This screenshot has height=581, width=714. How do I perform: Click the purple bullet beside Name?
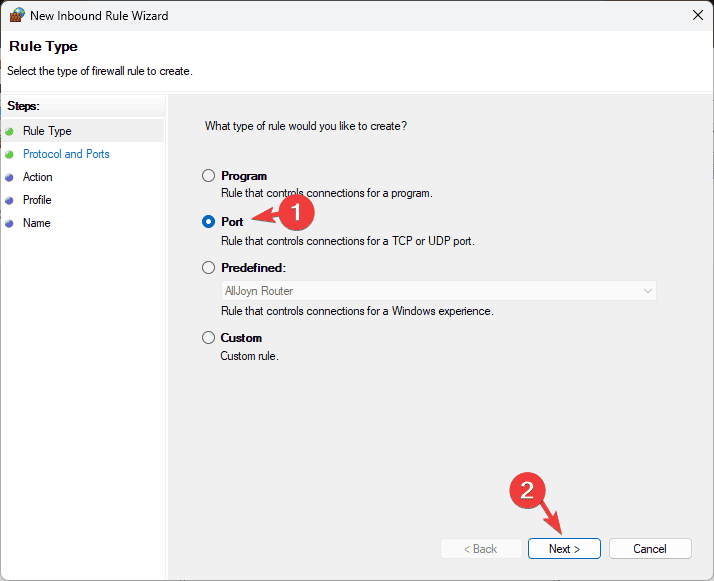tap(9, 224)
